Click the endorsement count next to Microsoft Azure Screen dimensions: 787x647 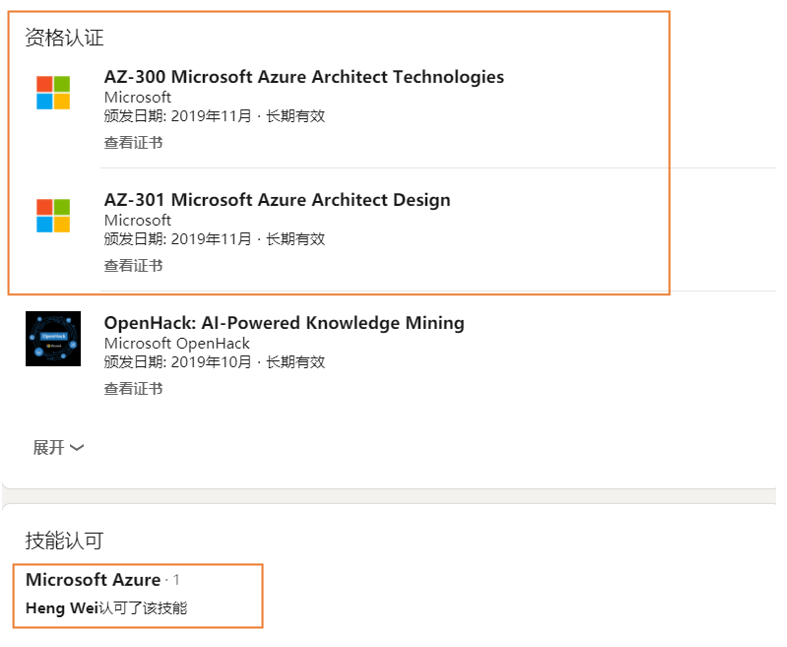tap(176, 580)
